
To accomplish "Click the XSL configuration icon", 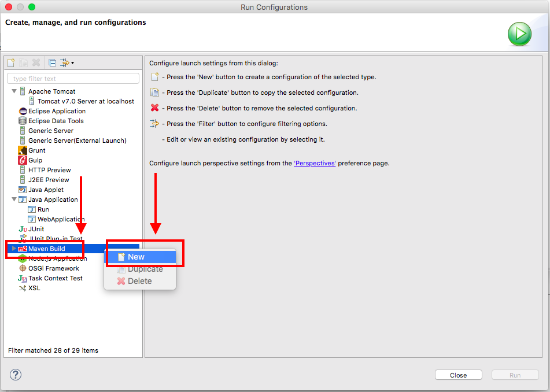I will (23, 288).
